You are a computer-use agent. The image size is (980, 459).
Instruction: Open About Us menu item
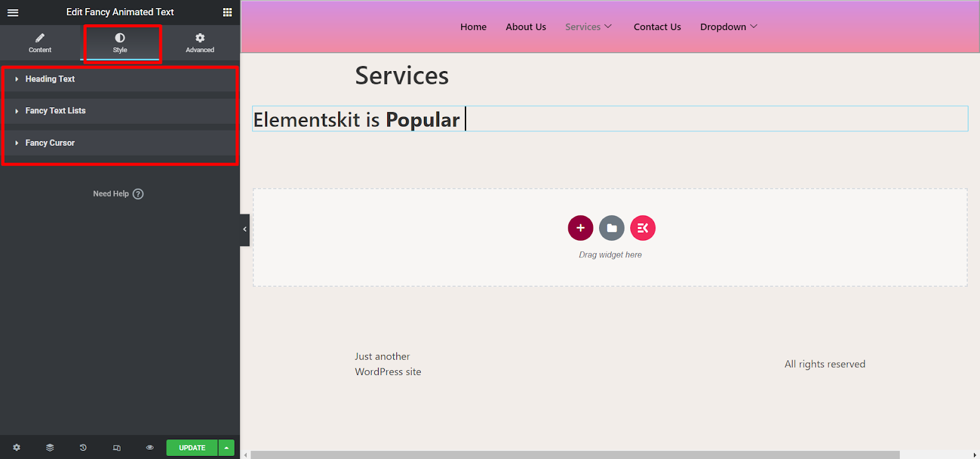coord(526,27)
